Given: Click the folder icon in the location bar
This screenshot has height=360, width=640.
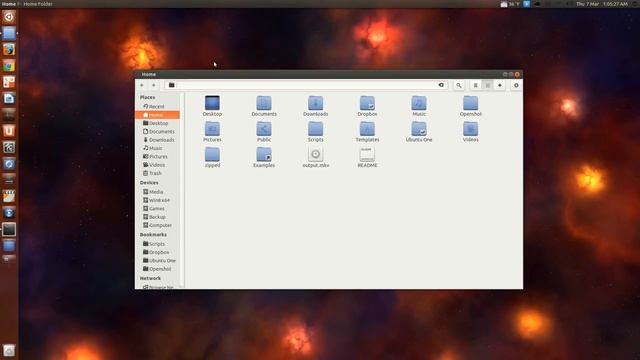Looking at the screenshot, I should pyautogui.click(x=172, y=85).
